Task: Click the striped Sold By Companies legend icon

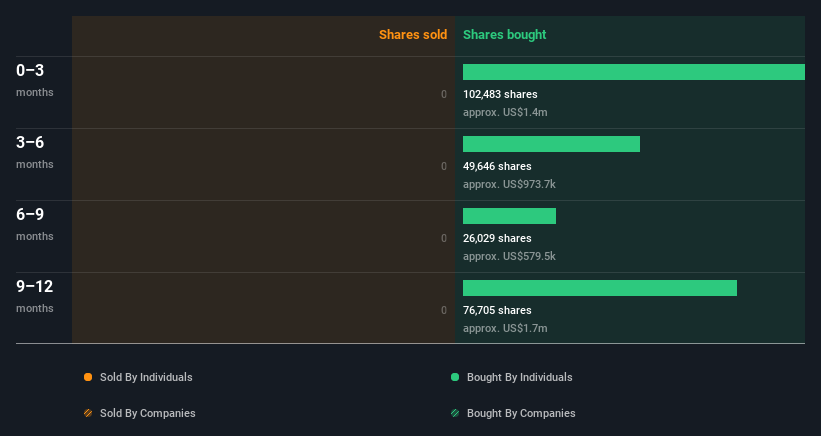Action: [88, 413]
